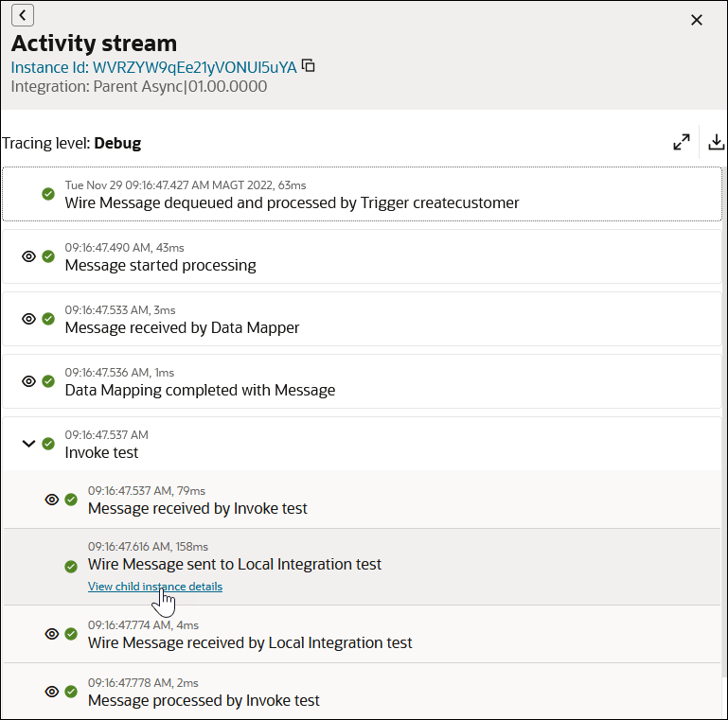728x720 pixels.
Task: Select 'Message started processing' entry text
Action: pyautogui.click(x=160, y=265)
